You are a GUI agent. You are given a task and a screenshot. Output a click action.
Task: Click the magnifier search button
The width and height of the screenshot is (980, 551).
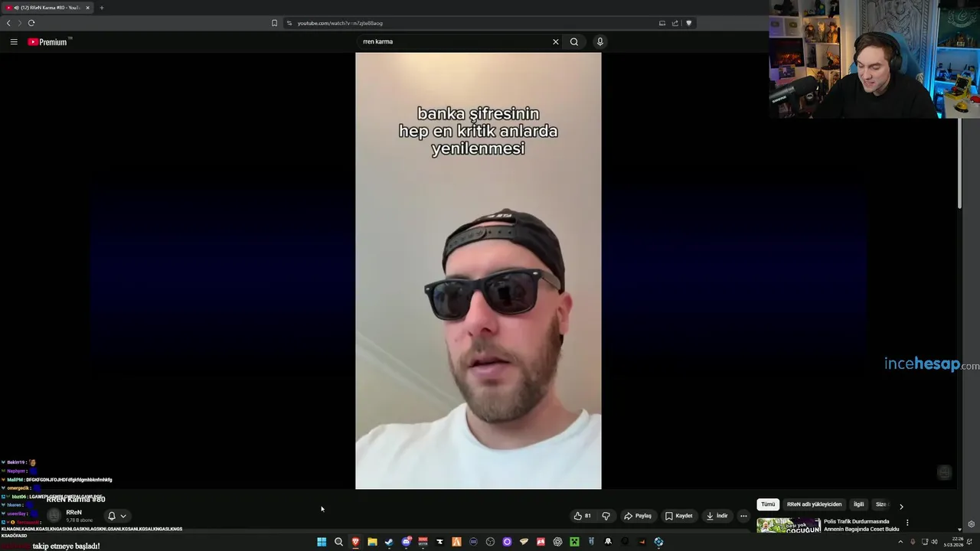click(x=574, y=42)
